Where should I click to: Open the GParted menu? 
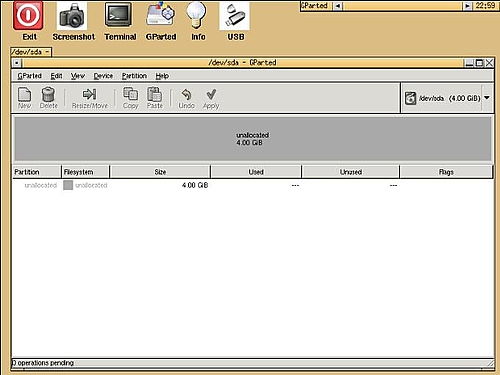coord(29,76)
